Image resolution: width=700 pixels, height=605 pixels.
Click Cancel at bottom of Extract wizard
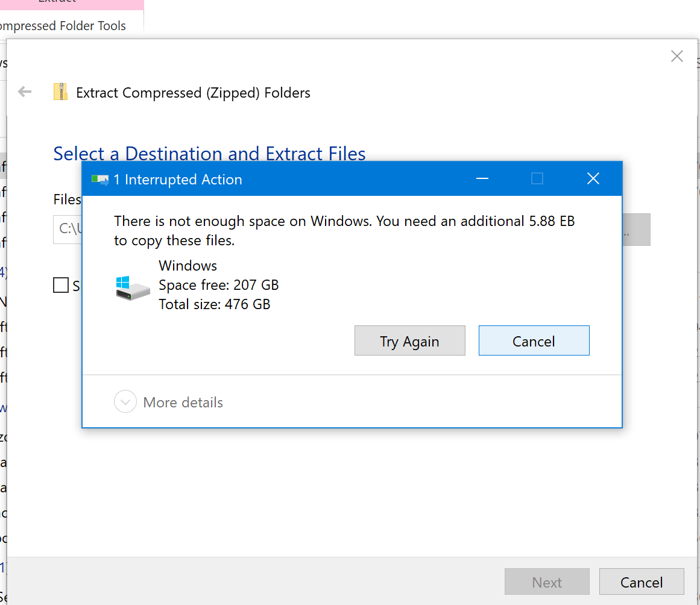pyautogui.click(x=642, y=581)
